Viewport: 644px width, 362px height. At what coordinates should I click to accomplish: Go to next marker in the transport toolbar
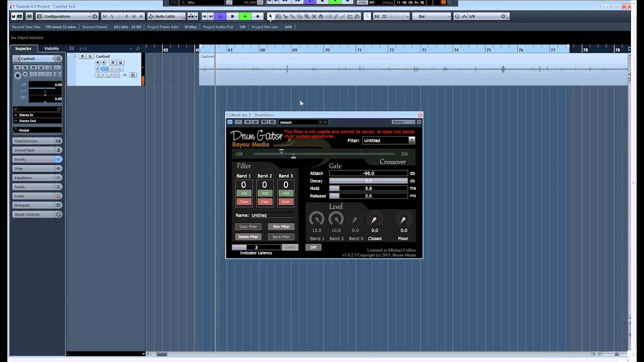211,16
